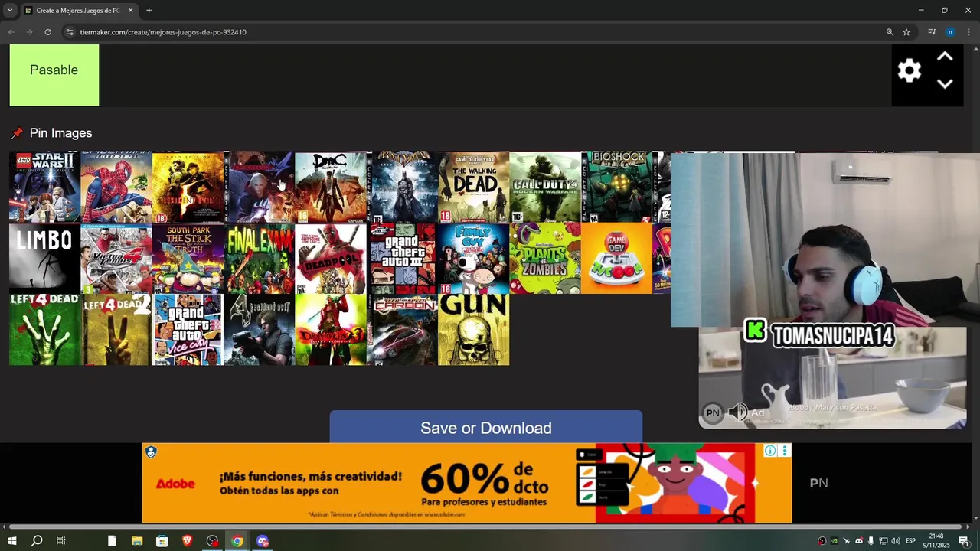Image resolution: width=980 pixels, height=551 pixels.
Task: Pick the Resident Evil 5 Gold Edition cover
Action: coord(188,187)
